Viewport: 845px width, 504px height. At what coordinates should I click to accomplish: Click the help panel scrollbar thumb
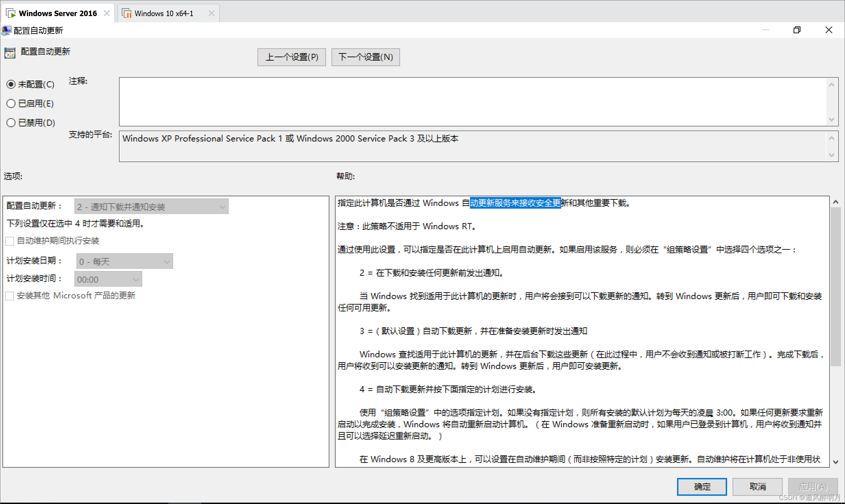pos(836,287)
